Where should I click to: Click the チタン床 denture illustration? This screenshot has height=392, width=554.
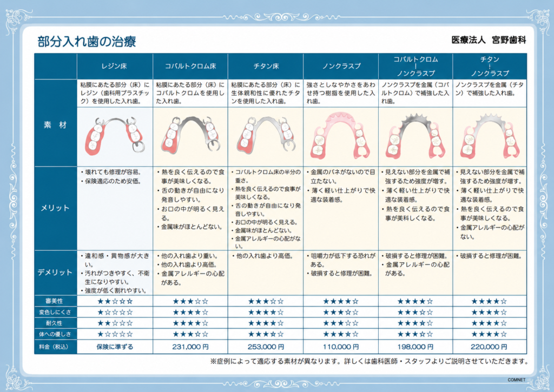(x=266, y=135)
